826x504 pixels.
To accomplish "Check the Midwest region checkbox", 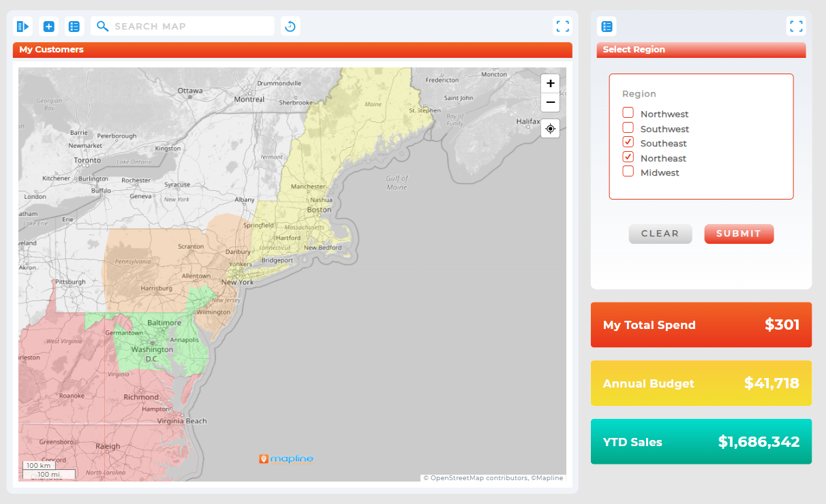I will click(627, 171).
